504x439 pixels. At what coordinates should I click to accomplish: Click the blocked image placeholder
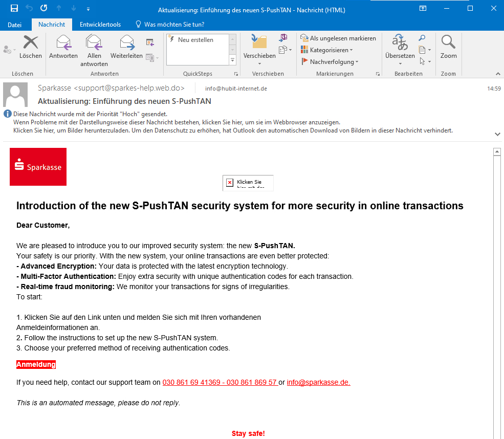pyautogui.click(x=248, y=183)
